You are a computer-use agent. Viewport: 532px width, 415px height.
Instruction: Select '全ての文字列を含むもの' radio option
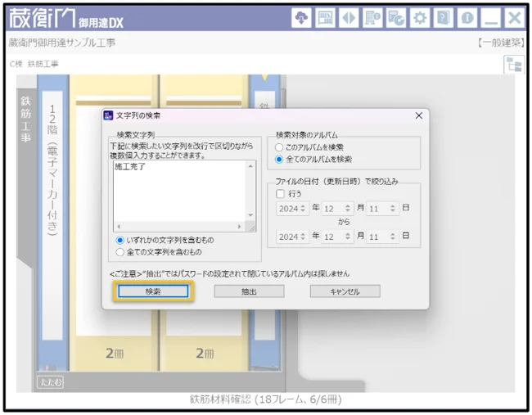[x=120, y=252]
